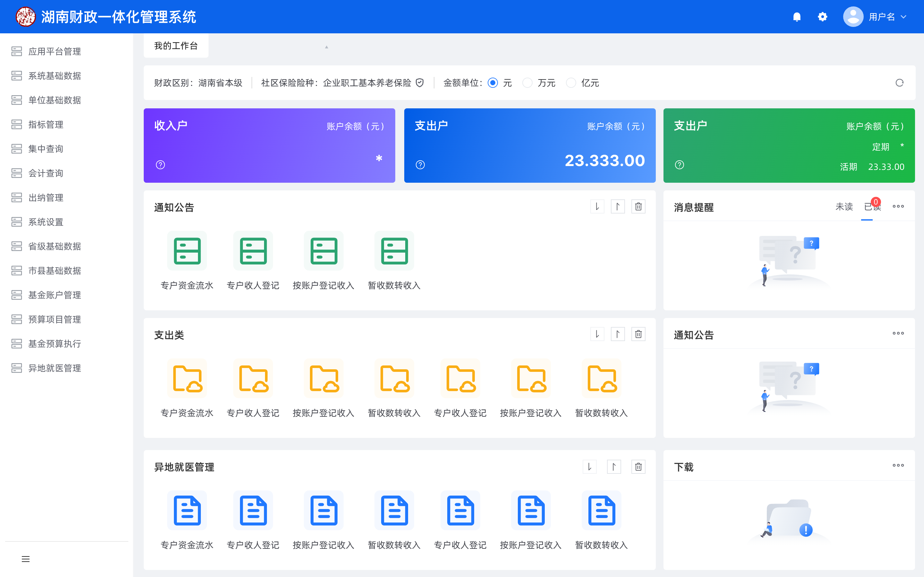Select the 亿元 amount unit radio

pyautogui.click(x=571, y=83)
